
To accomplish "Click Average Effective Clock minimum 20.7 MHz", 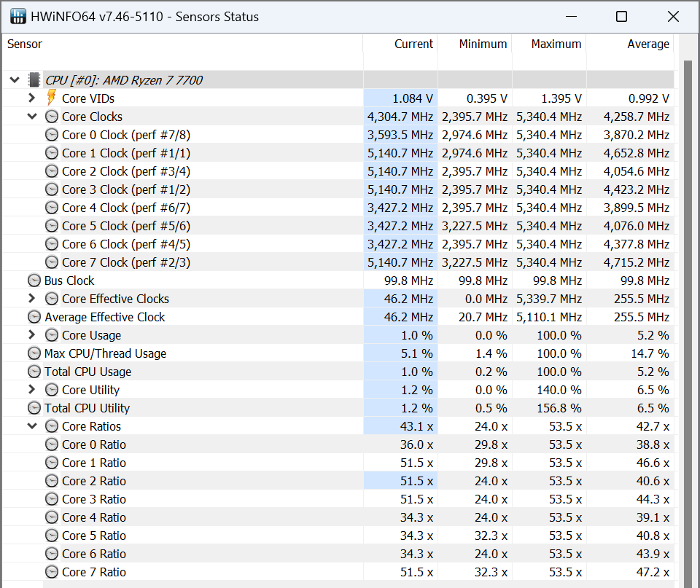I will (483, 317).
